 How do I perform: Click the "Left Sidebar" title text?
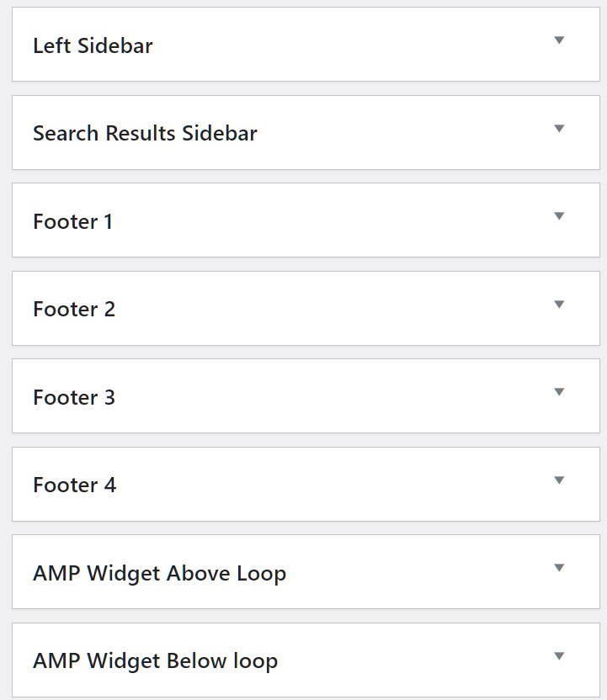click(x=93, y=45)
